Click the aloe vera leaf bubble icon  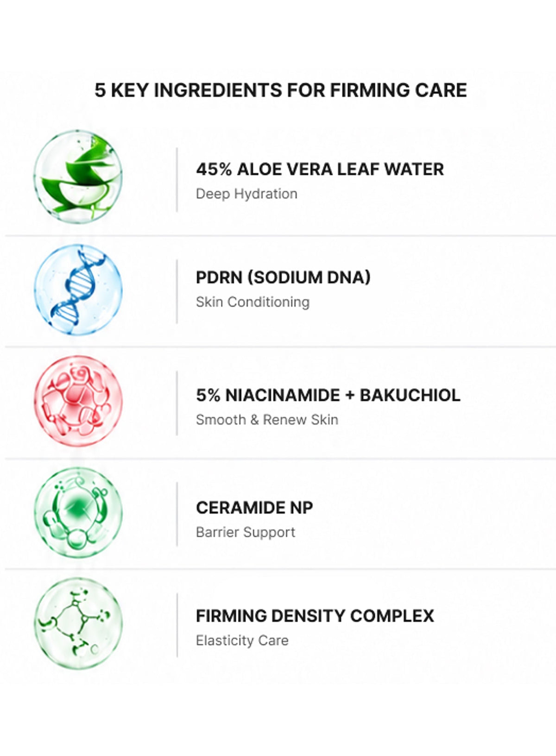tap(78, 176)
